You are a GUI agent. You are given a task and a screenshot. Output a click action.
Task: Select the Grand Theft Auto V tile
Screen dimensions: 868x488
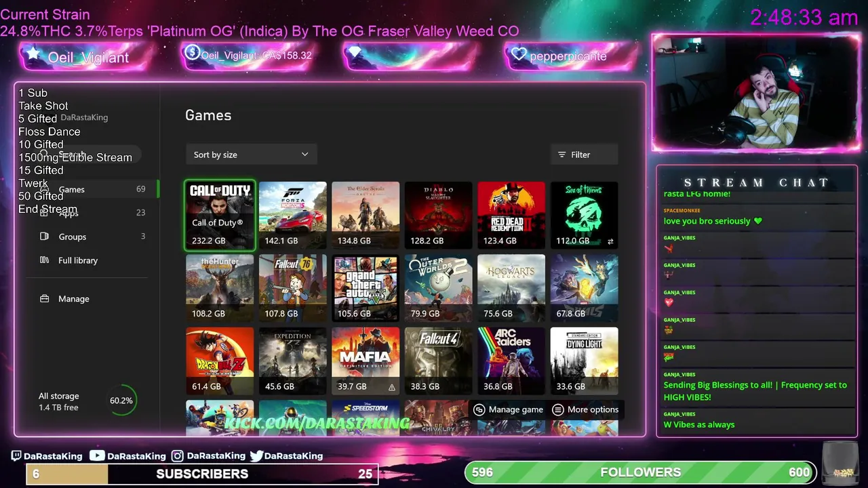(366, 288)
